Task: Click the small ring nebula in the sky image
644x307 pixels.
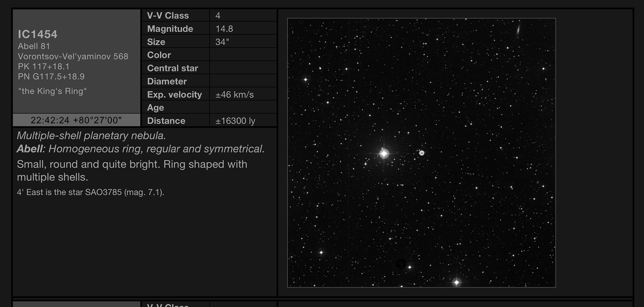Action: [x=422, y=153]
